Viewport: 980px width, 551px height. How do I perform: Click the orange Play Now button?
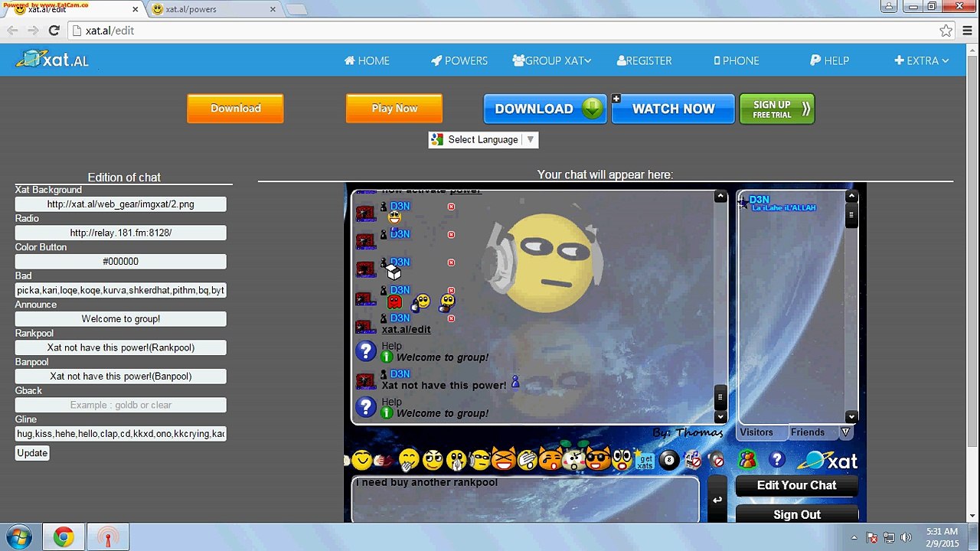point(394,109)
